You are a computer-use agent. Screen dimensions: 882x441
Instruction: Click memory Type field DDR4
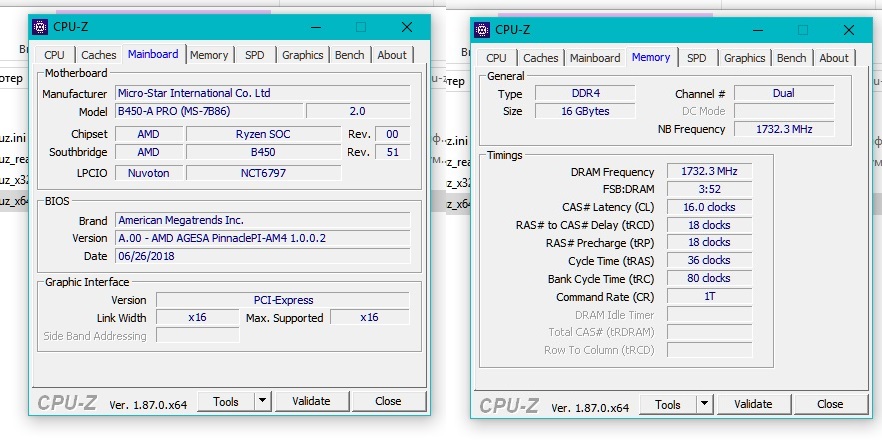[x=585, y=93]
